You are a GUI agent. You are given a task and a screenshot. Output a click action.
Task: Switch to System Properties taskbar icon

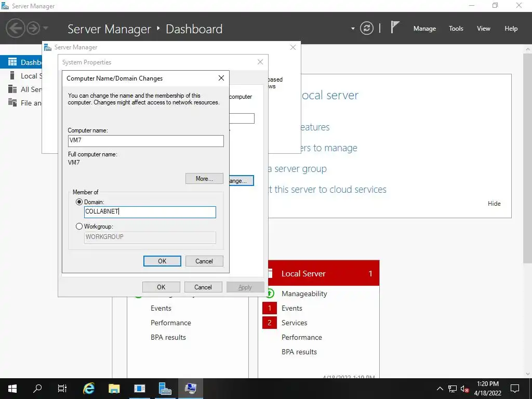point(190,389)
